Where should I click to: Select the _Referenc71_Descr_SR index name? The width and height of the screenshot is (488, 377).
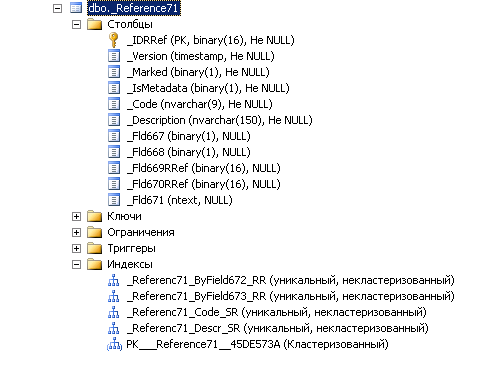coord(278,328)
